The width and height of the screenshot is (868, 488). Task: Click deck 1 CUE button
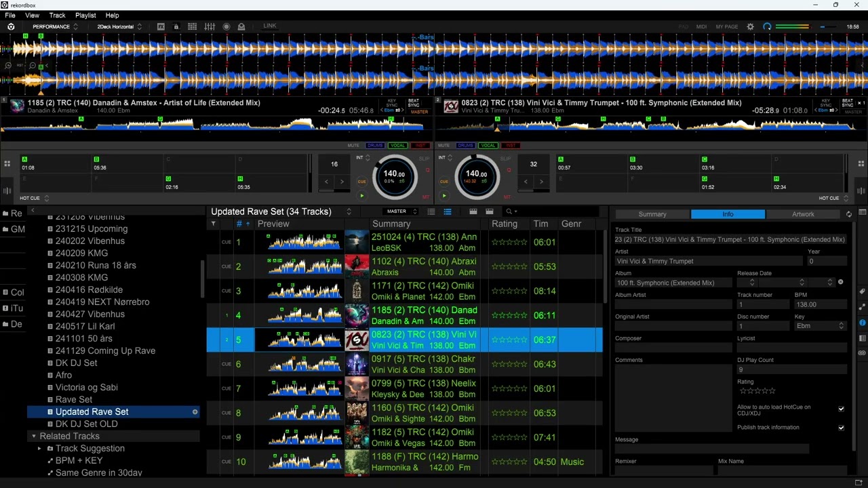click(361, 182)
